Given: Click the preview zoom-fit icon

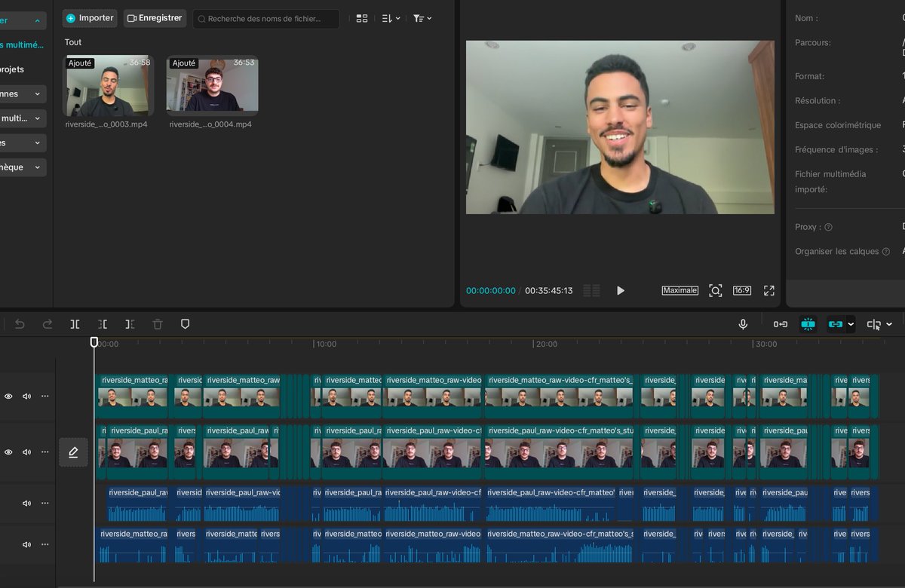Looking at the screenshot, I should tap(716, 290).
